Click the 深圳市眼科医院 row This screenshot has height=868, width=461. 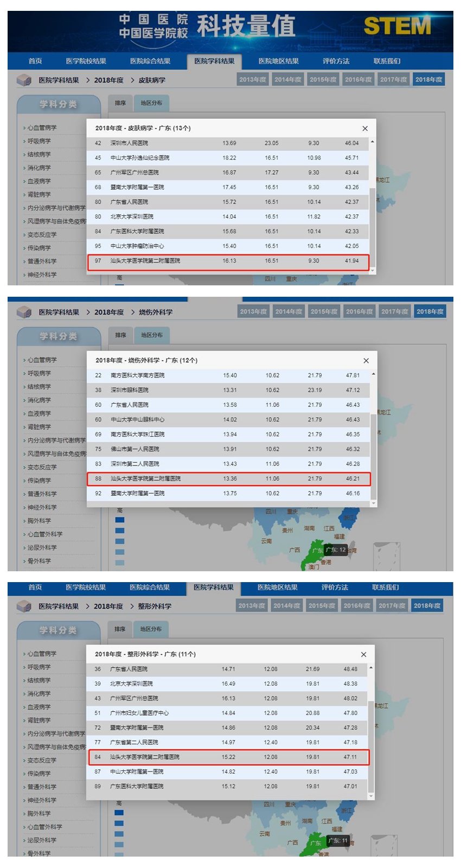click(228, 390)
